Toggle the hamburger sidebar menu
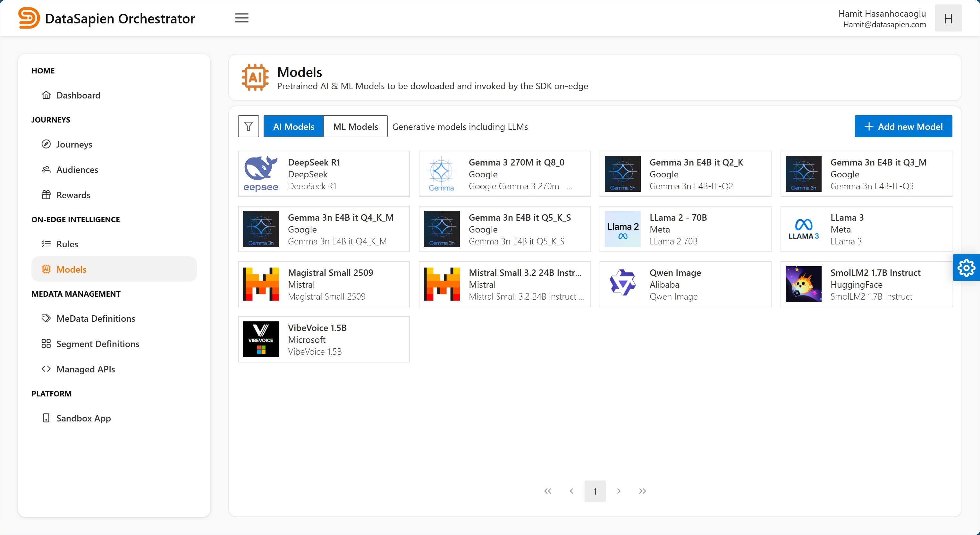Image resolution: width=980 pixels, height=535 pixels. click(x=241, y=18)
